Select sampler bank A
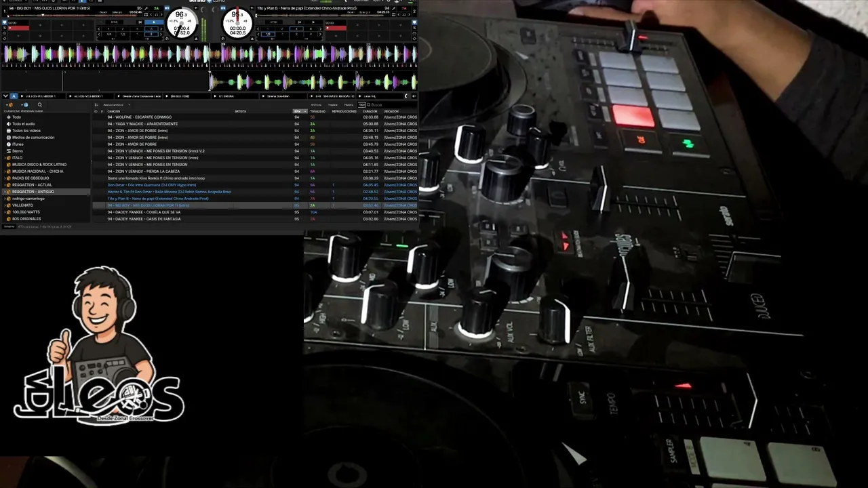Viewport: 868px width, 488px height. tap(14, 96)
